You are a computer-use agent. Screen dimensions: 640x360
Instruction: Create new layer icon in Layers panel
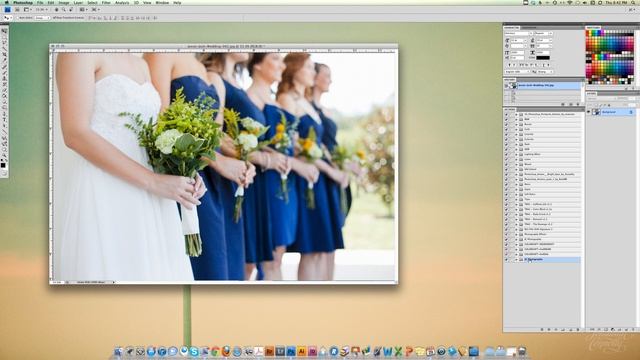click(x=626, y=329)
